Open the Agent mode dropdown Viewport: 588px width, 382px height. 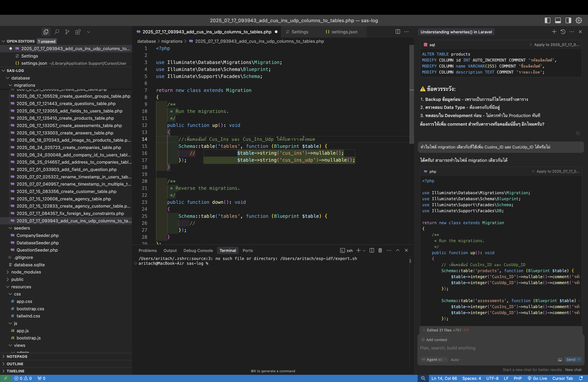pos(434,360)
